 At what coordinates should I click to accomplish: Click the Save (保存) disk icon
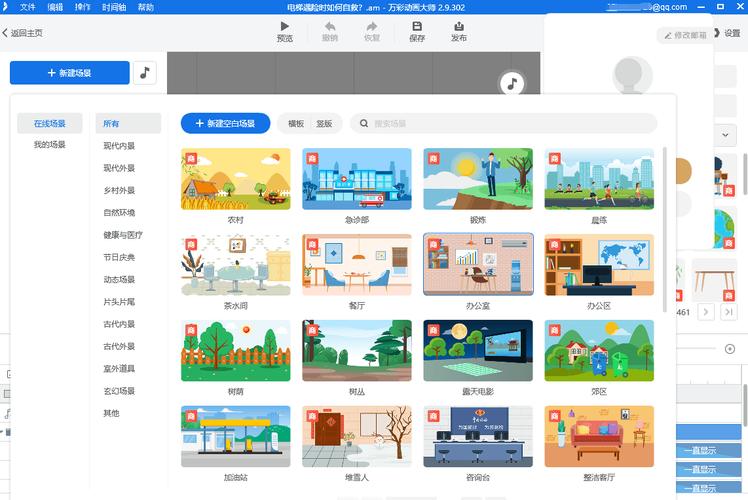417,27
